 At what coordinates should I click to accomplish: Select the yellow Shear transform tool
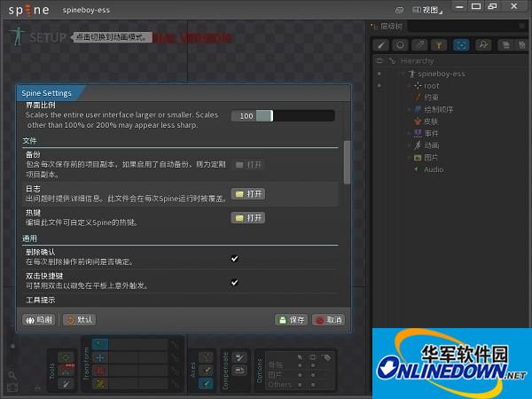[x=100, y=384]
